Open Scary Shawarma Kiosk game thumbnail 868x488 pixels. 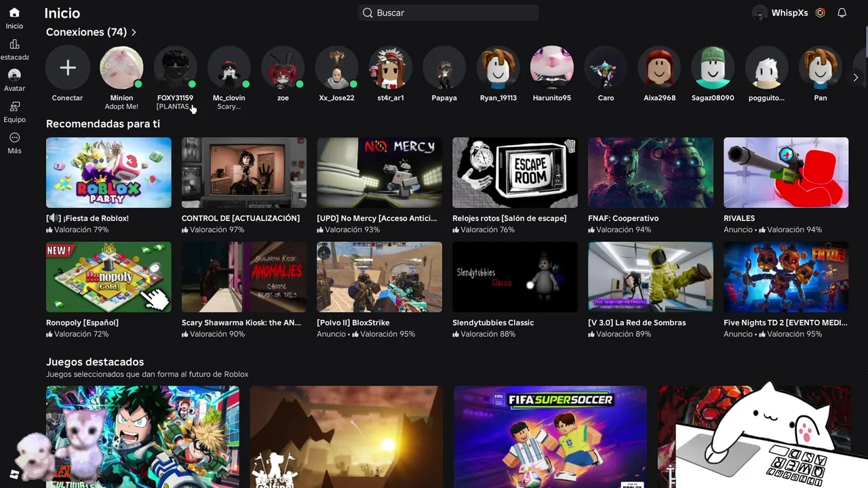pyautogui.click(x=244, y=277)
